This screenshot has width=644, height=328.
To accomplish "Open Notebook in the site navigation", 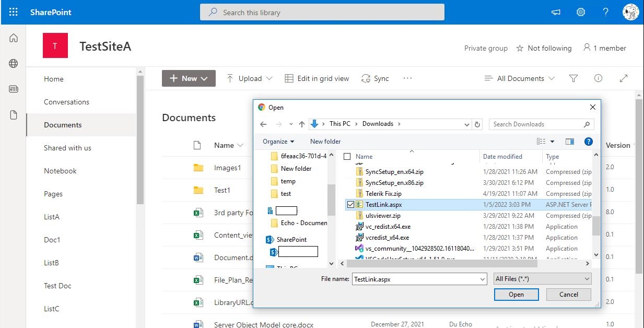I will tap(60, 171).
